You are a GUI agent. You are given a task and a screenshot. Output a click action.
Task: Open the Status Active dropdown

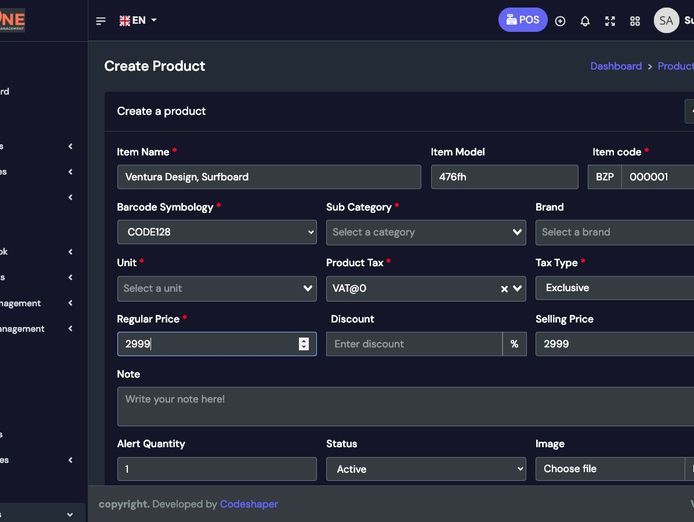pyautogui.click(x=426, y=469)
